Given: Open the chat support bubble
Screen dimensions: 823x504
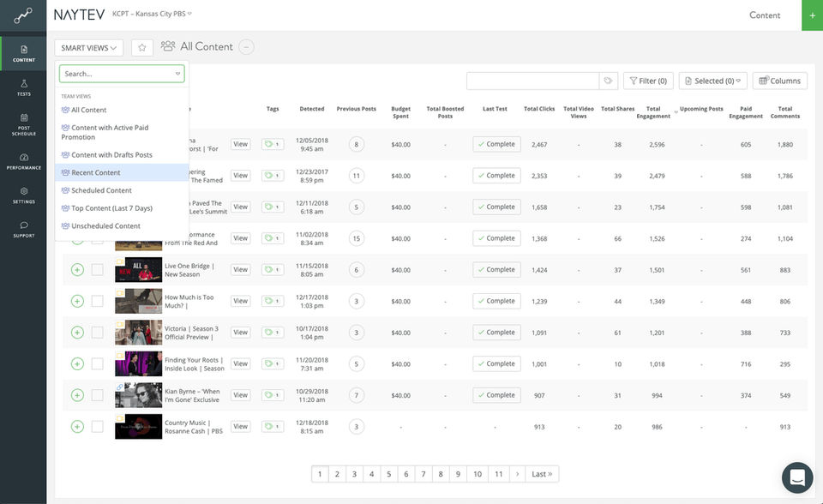Looking at the screenshot, I should [797, 477].
